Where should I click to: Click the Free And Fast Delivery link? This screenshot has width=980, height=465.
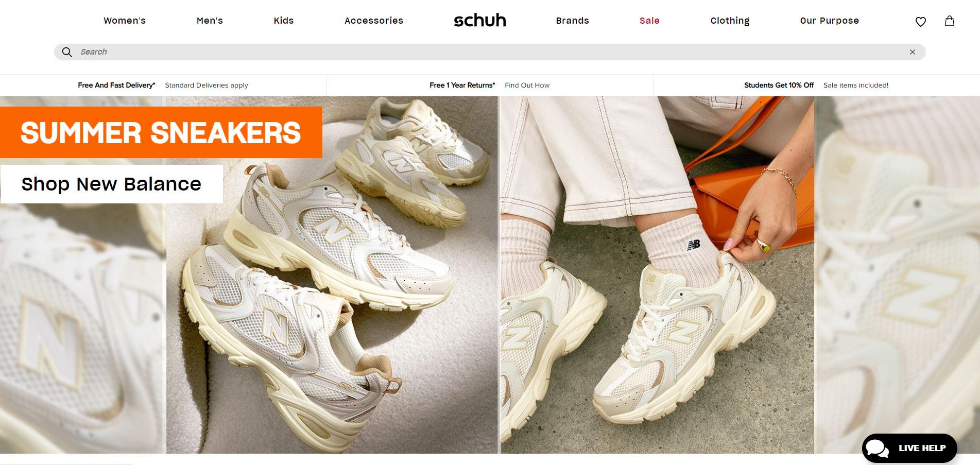click(116, 85)
